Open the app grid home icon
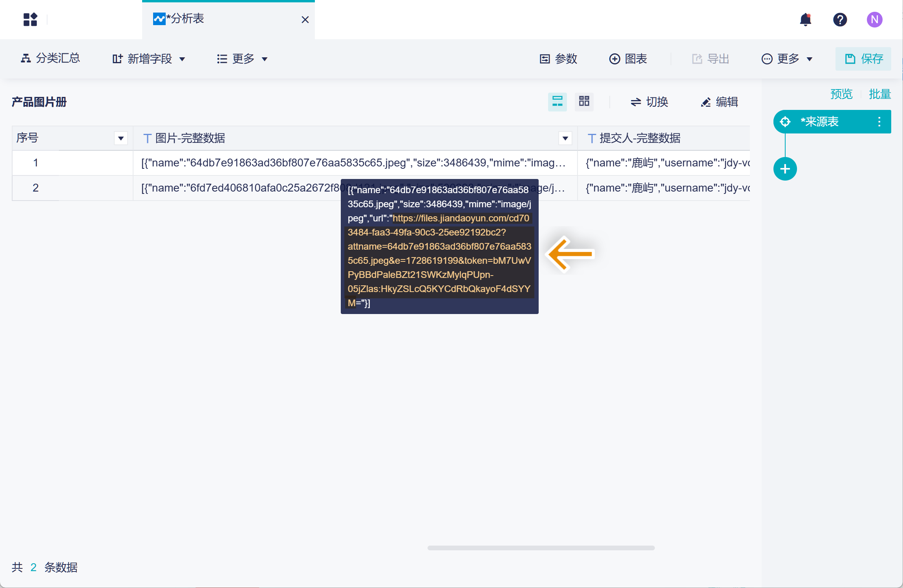 pyautogui.click(x=30, y=19)
